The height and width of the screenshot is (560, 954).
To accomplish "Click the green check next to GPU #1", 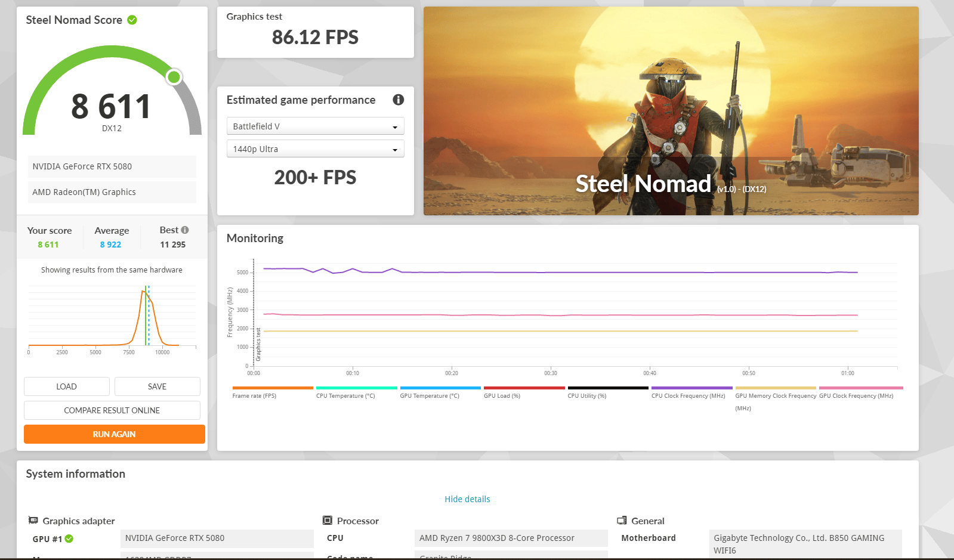I will click(x=69, y=539).
